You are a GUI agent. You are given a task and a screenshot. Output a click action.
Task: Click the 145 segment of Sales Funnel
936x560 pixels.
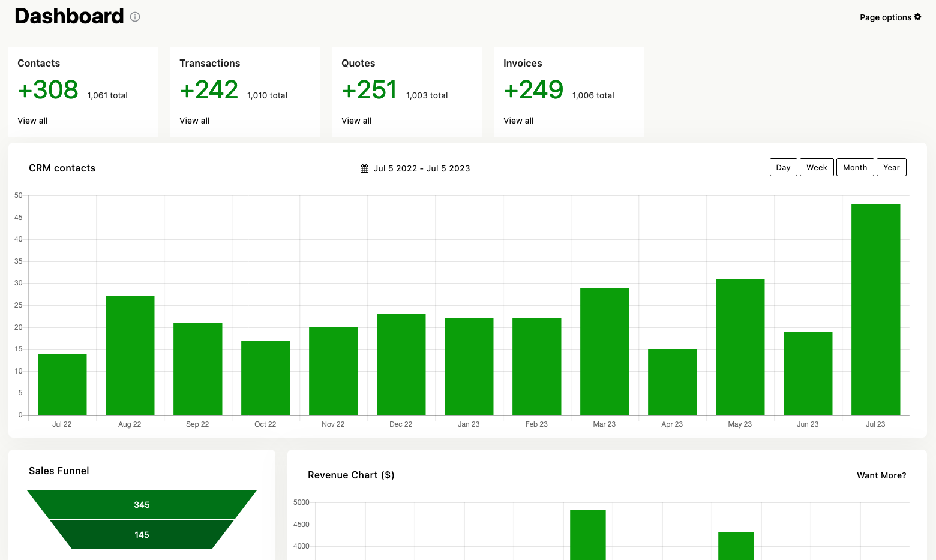click(142, 535)
